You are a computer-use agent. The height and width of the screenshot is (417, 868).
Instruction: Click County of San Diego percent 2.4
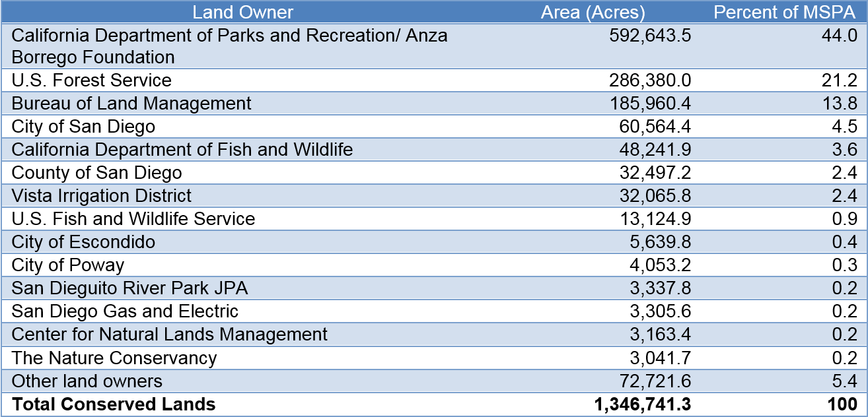coord(844,173)
